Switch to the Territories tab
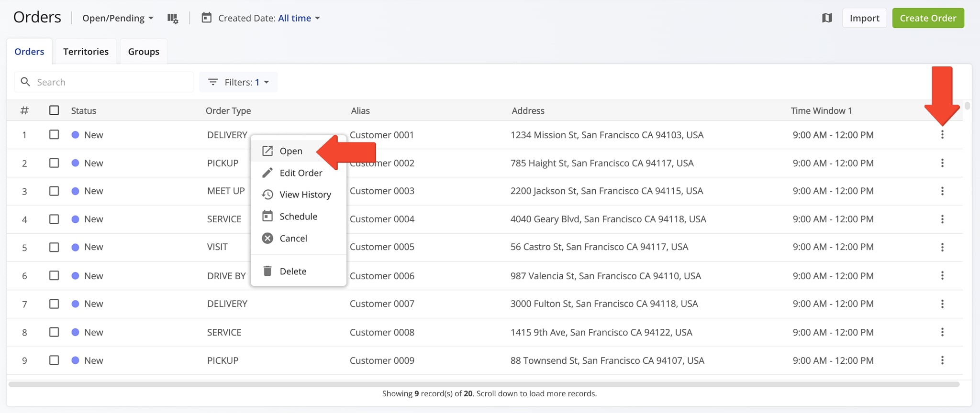This screenshot has height=413, width=980. [86, 52]
